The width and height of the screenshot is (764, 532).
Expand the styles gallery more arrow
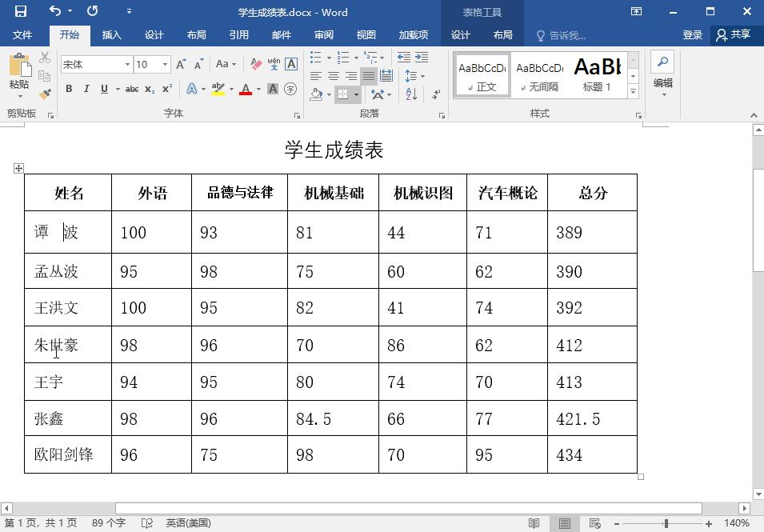coord(633,91)
